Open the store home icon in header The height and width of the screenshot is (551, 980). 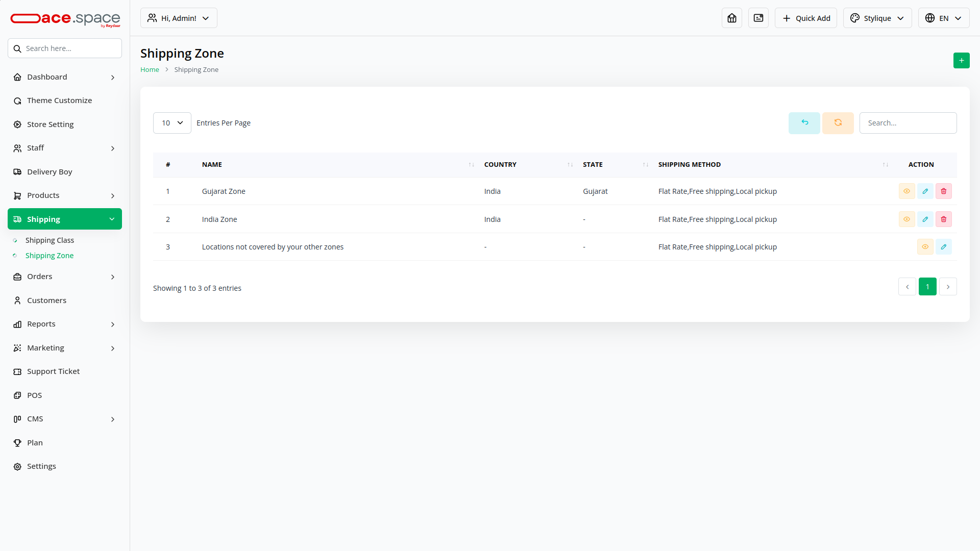pos(731,18)
